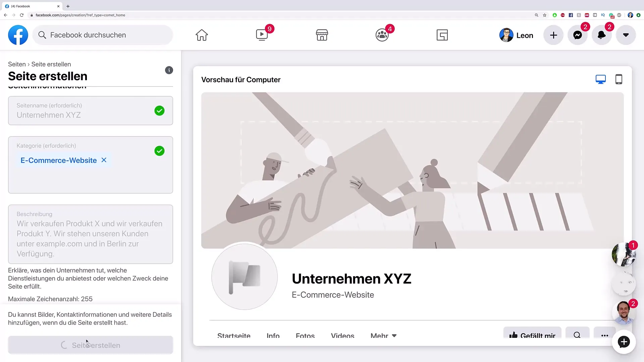The image size is (644, 362).
Task: Remove E-Commerce-Website category tag
Action: tap(104, 160)
